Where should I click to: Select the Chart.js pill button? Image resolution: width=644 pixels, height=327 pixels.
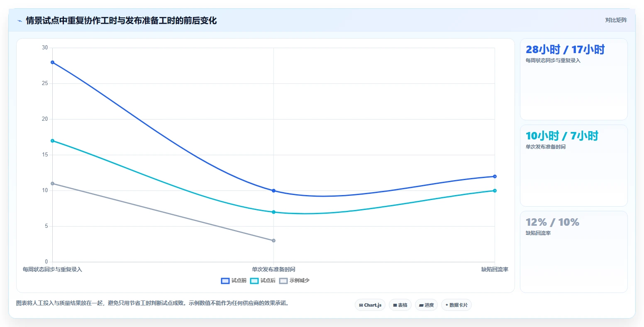(x=370, y=305)
